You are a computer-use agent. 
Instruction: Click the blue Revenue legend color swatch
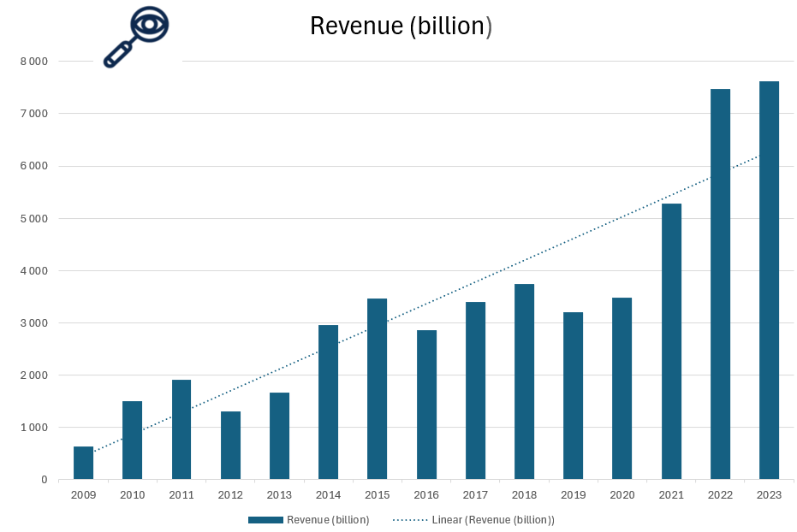pos(265,520)
